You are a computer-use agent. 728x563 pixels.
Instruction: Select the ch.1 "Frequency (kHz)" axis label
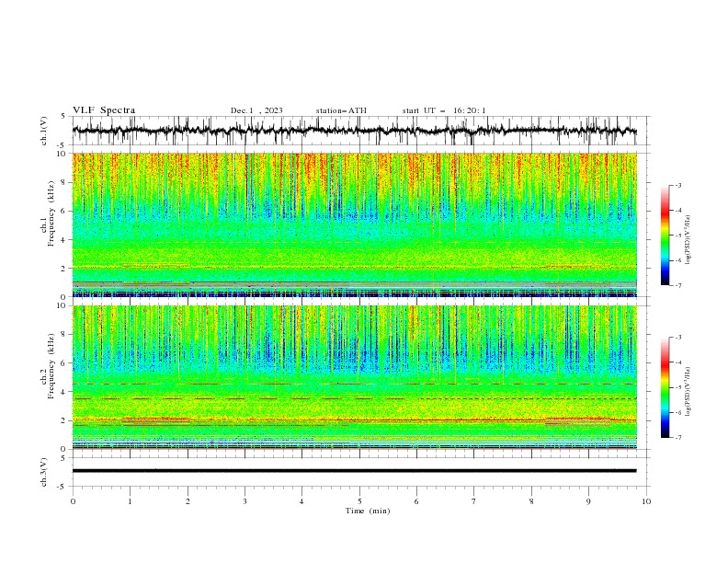point(51,214)
